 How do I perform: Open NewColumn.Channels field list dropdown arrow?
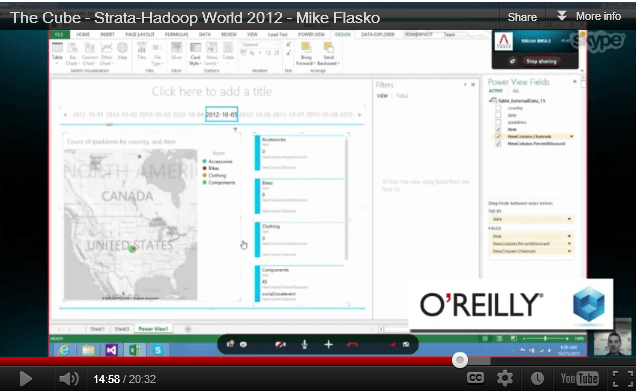[571, 136]
